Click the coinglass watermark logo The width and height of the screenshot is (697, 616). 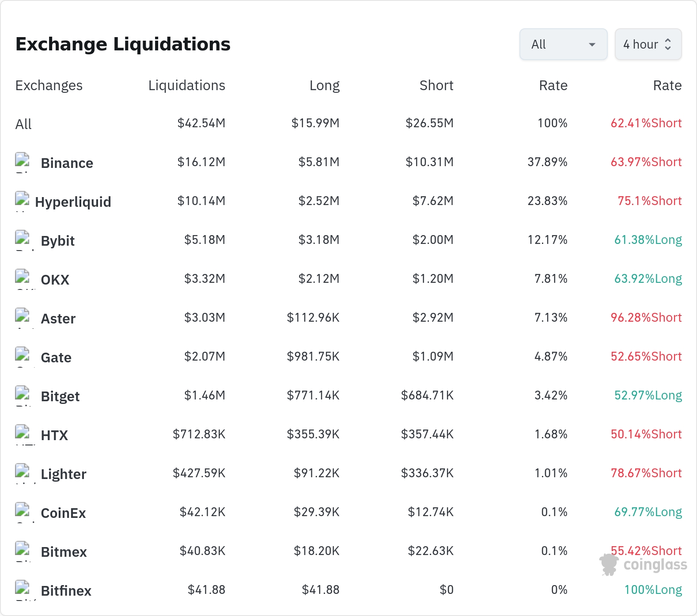click(x=643, y=565)
